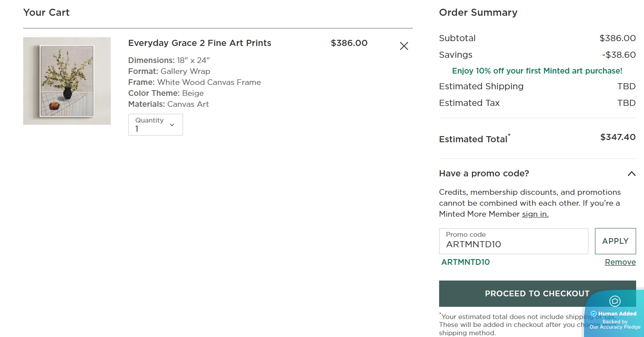
Task: Click the checkmark icon beside Human Added
Action: tap(594, 314)
